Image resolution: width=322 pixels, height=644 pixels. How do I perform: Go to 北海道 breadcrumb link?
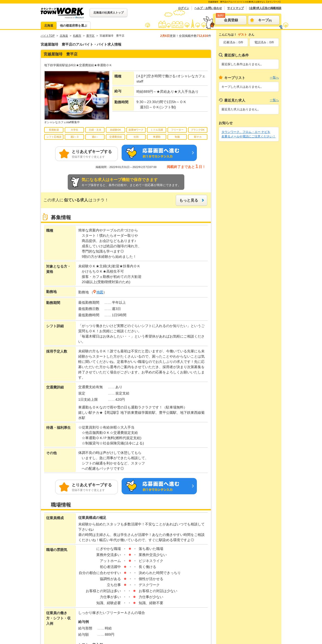click(x=64, y=36)
